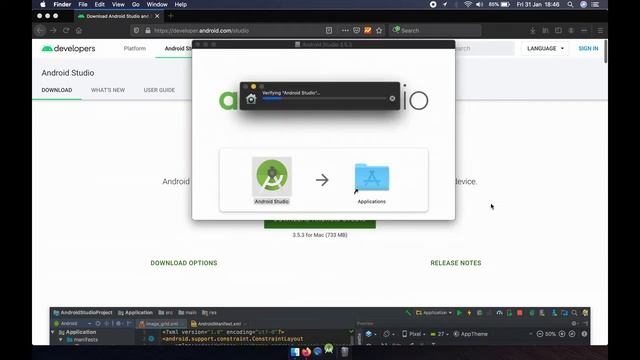The image size is (640, 360).
Task: Open the Firefox library
Action: [545, 30]
